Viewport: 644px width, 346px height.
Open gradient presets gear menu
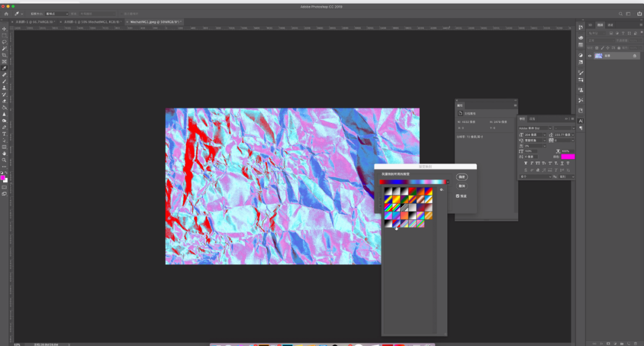click(x=441, y=190)
